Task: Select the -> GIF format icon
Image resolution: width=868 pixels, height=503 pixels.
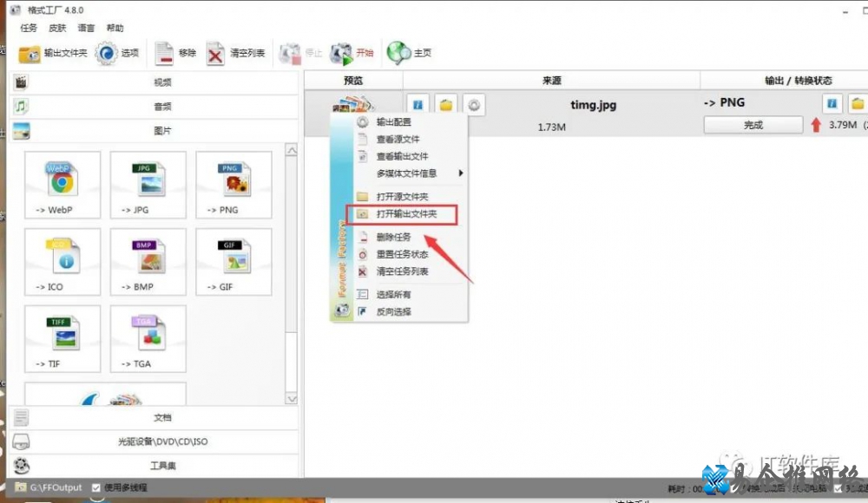Action: click(233, 263)
